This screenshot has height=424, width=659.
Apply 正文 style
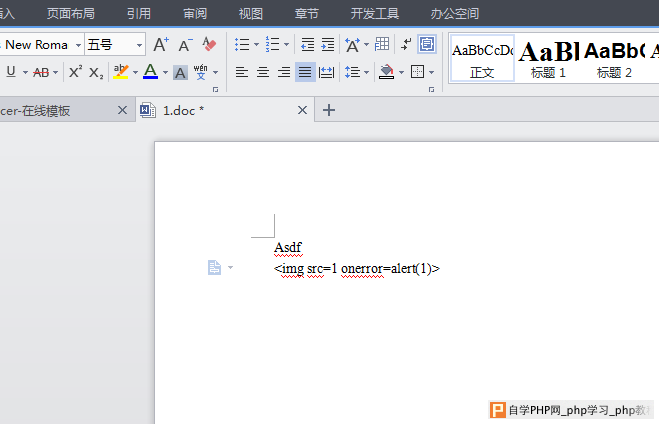click(x=482, y=58)
